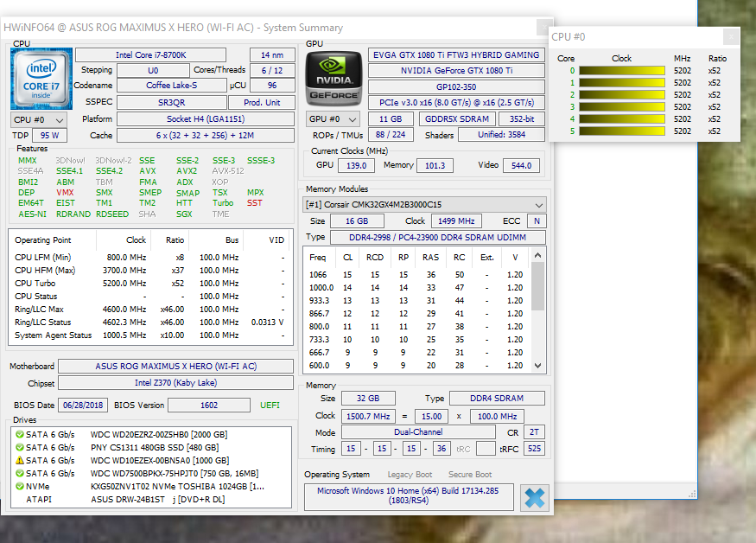Click the 11 GB video memory field

[391, 118]
